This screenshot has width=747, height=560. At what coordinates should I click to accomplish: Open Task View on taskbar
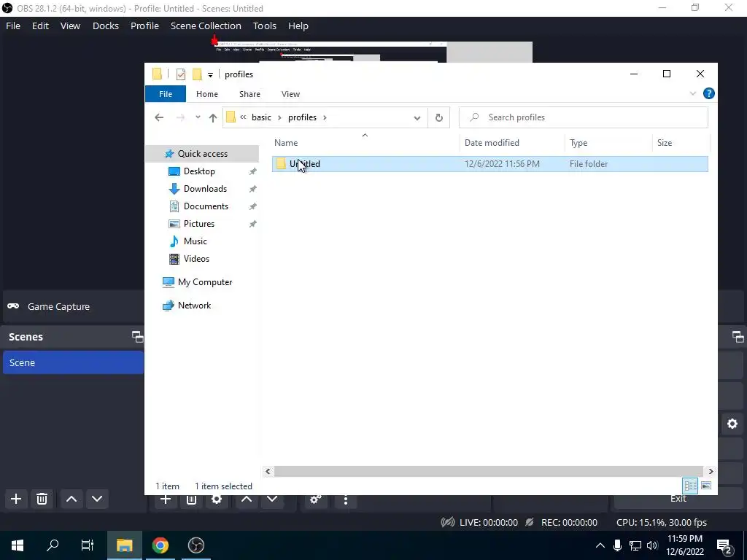(88, 545)
